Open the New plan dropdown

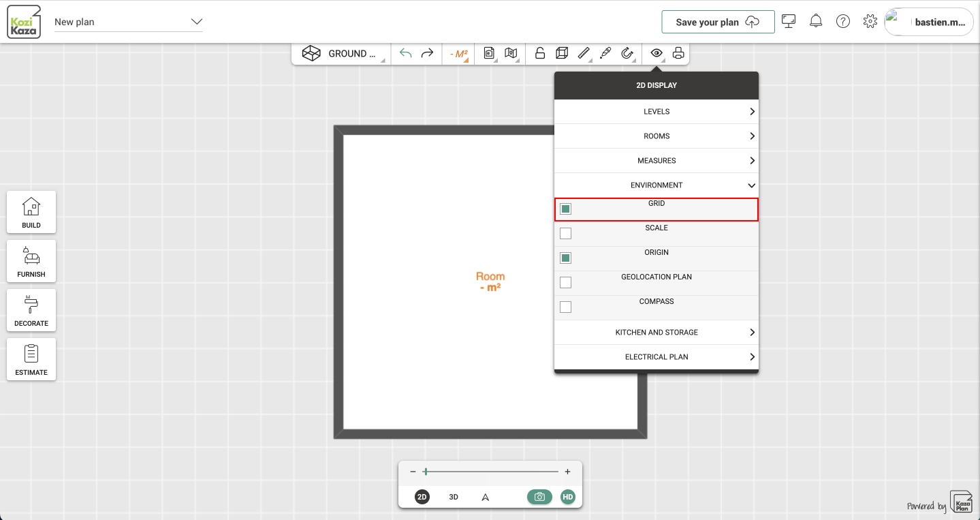(129, 22)
